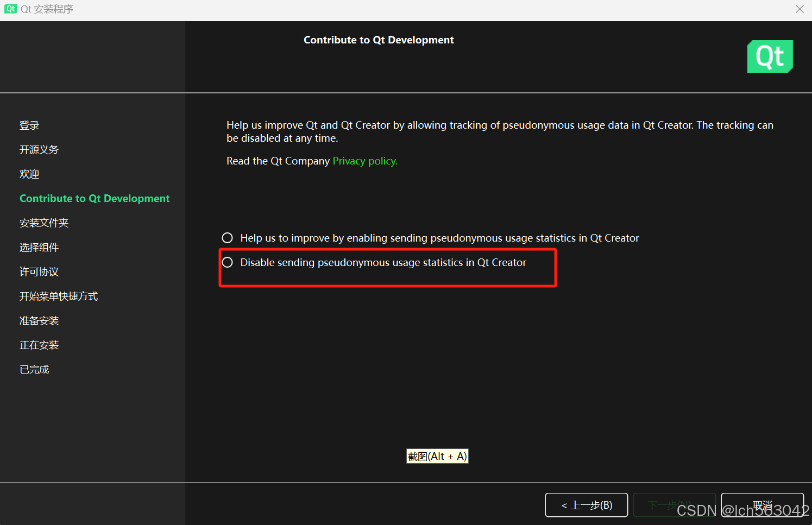Click the 取消 cancel button

coord(763,505)
